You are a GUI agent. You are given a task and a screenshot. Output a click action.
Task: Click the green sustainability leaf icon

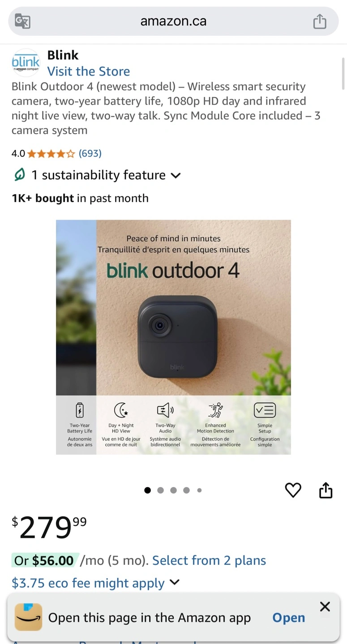pyautogui.click(x=20, y=175)
